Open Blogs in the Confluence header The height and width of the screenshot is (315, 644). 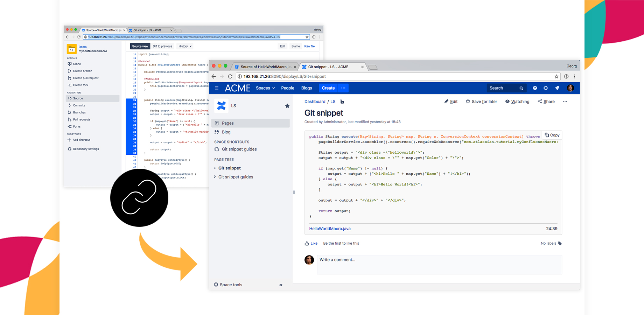[x=307, y=88]
